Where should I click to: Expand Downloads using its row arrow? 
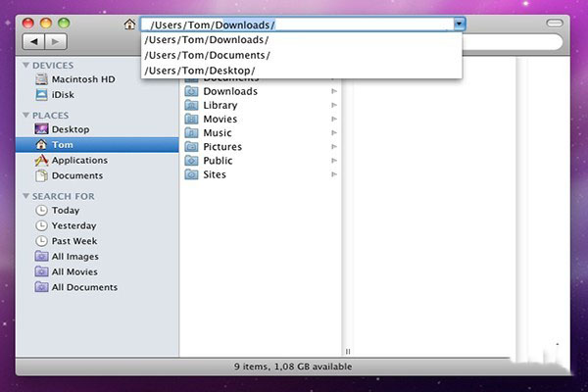pos(334,91)
